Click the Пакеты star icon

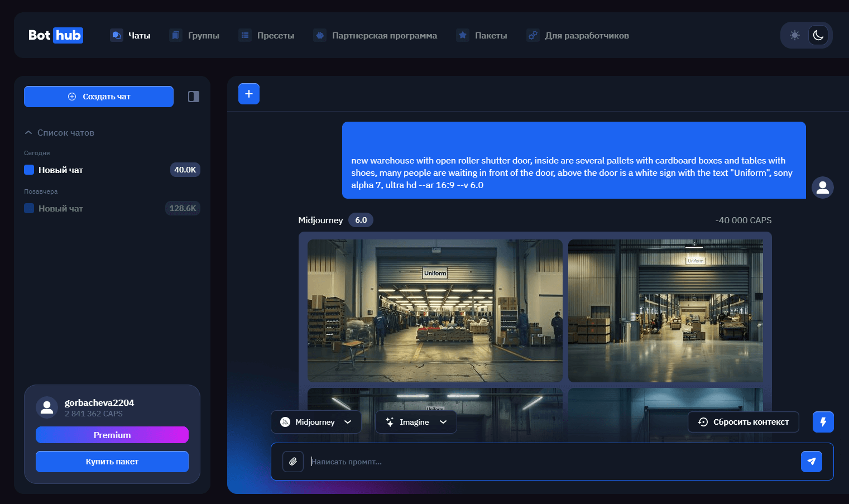(x=462, y=35)
